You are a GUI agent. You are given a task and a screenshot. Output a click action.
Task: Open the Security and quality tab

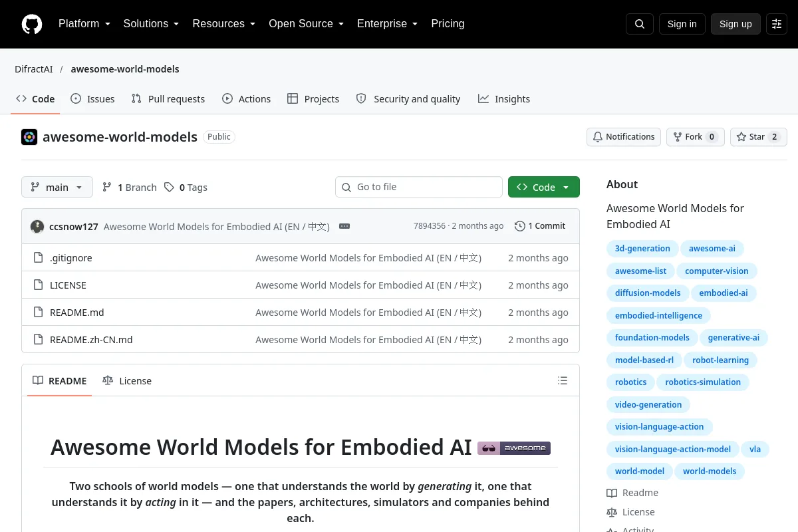coord(408,99)
